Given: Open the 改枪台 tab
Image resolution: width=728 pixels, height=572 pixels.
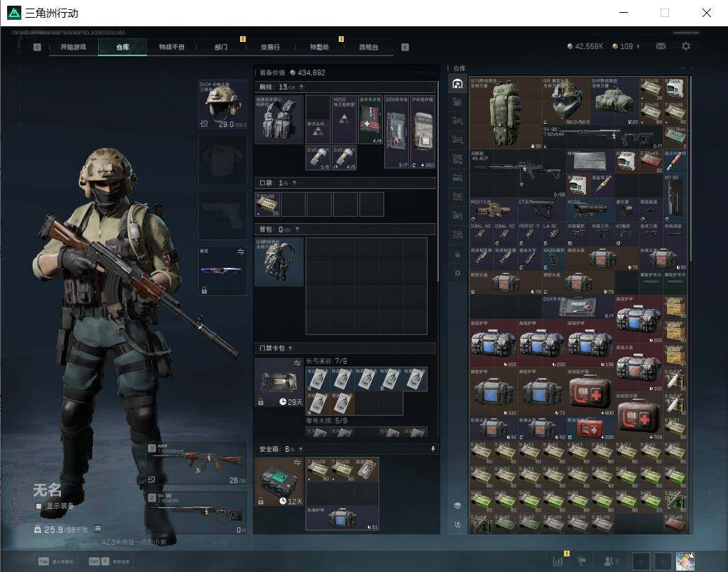Looking at the screenshot, I should 369,47.
